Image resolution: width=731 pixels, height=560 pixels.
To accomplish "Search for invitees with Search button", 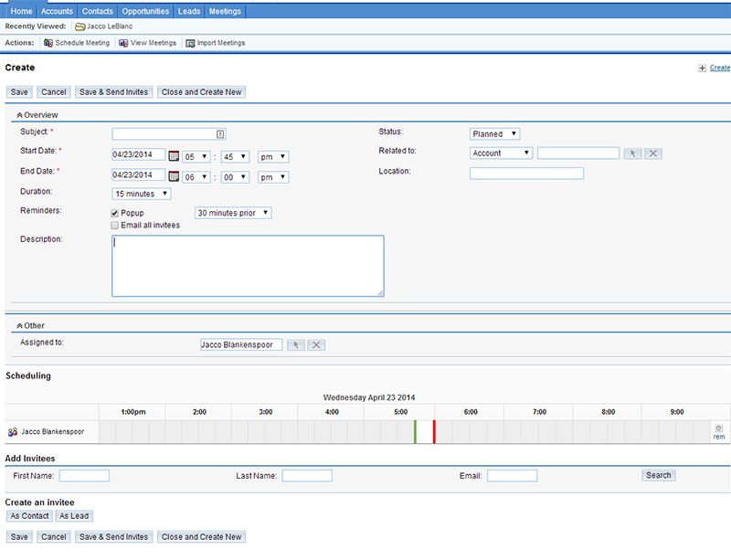I will click(658, 475).
